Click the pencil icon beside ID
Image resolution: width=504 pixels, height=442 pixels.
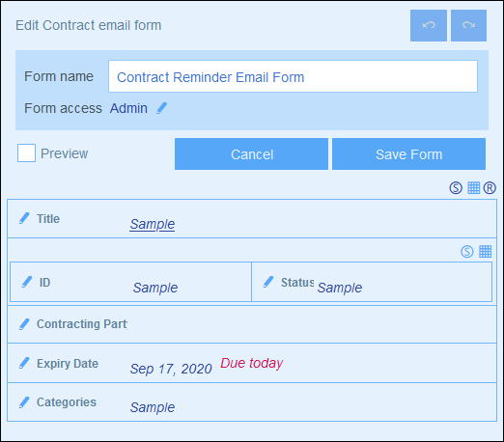pos(27,282)
